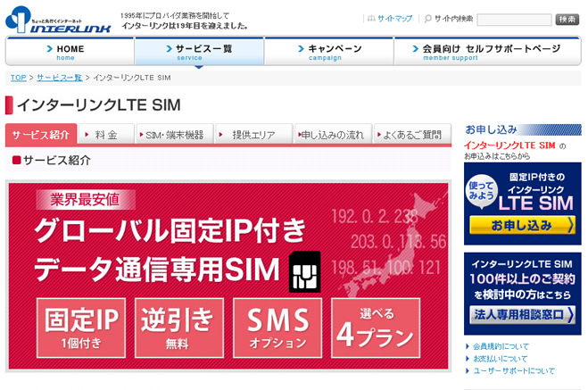Image resolution: width=588 pixels, height=390 pixels.
Task: Switch to the SIM・端末機器 tab
Action: coord(175,135)
